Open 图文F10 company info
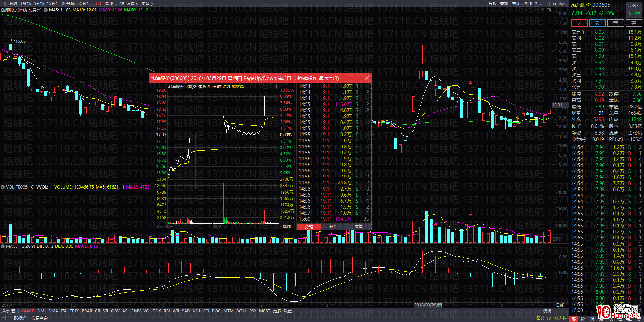This screenshot has height=322, width=644. click(544, 318)
